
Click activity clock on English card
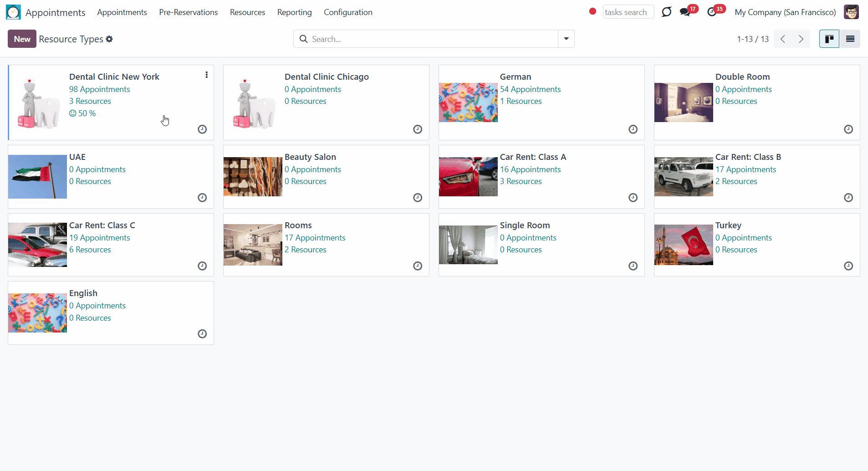click(202, 334)
